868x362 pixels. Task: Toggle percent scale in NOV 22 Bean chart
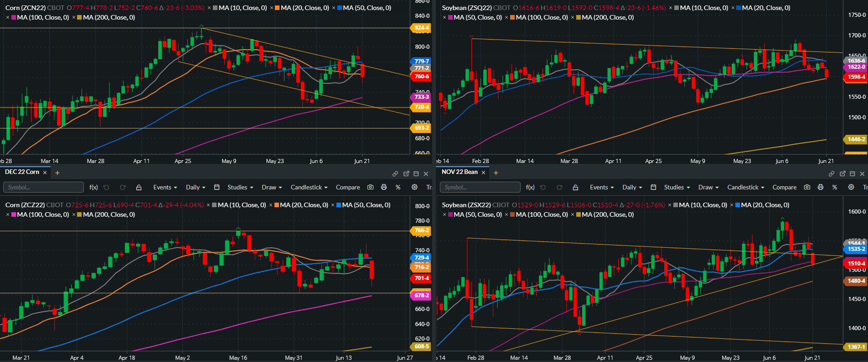coord(835,187)
